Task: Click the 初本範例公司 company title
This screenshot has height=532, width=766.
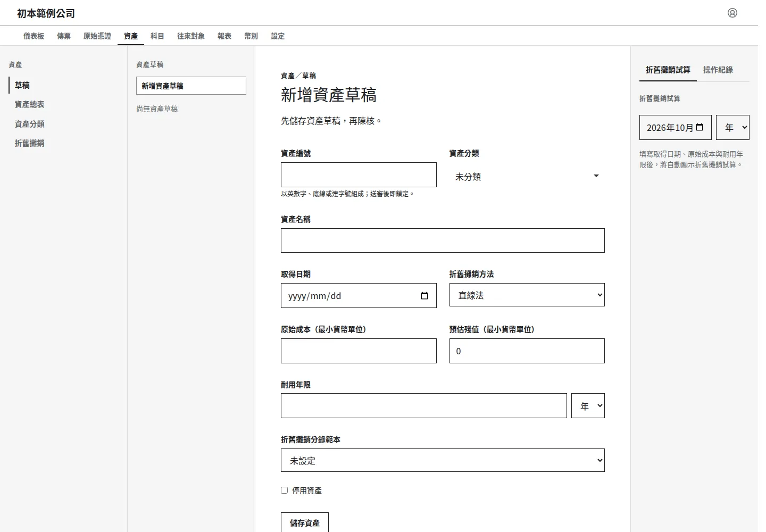Action: pyautogui.click(x=46, y=13)
